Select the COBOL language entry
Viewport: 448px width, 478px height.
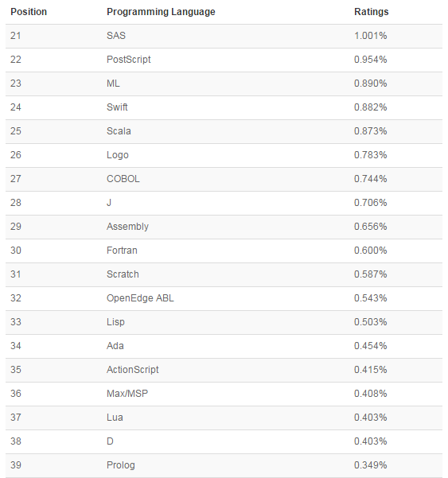click(x=123, y=179)
